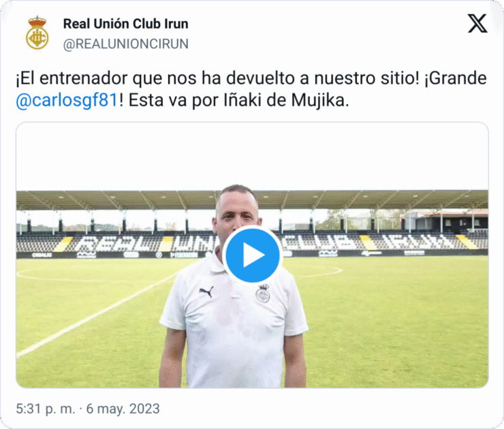Screen dimensions: 504x429
Task: Click the Puma logo on the polo
Action: pos(206,291)
